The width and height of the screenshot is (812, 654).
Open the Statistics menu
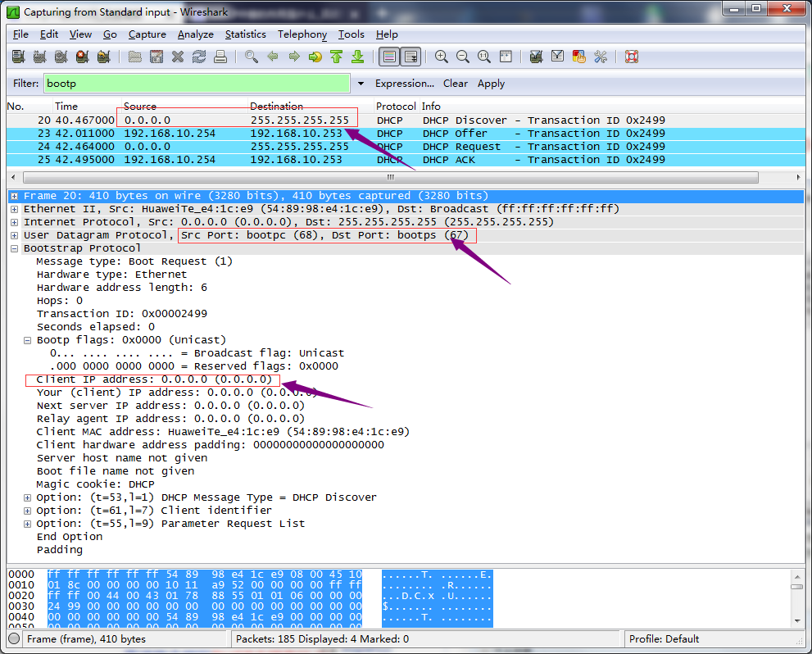[246, 34]
